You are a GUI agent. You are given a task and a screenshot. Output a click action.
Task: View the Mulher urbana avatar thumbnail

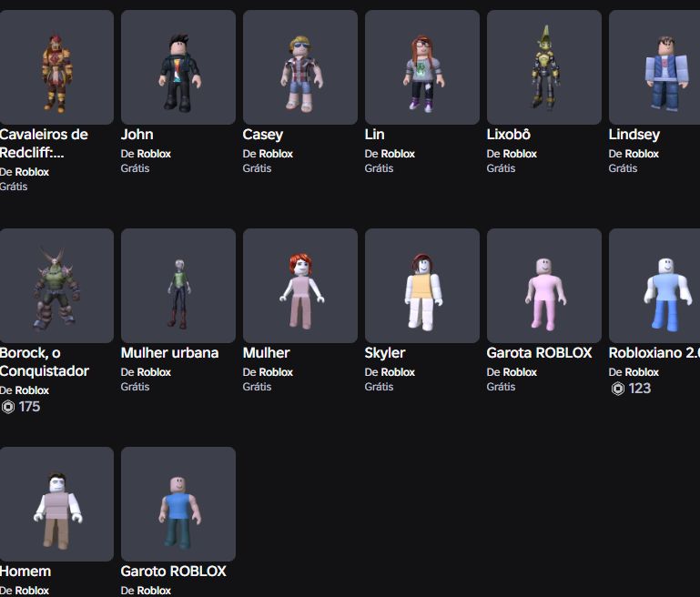point(178,286)
